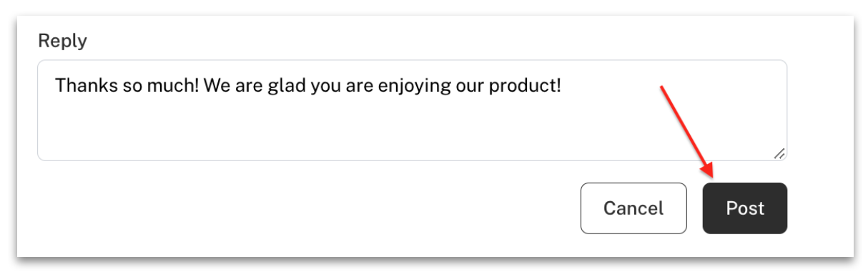Screen dimensions: 868x275
Task: Focus the Reply text box
Action: [412, 110]
